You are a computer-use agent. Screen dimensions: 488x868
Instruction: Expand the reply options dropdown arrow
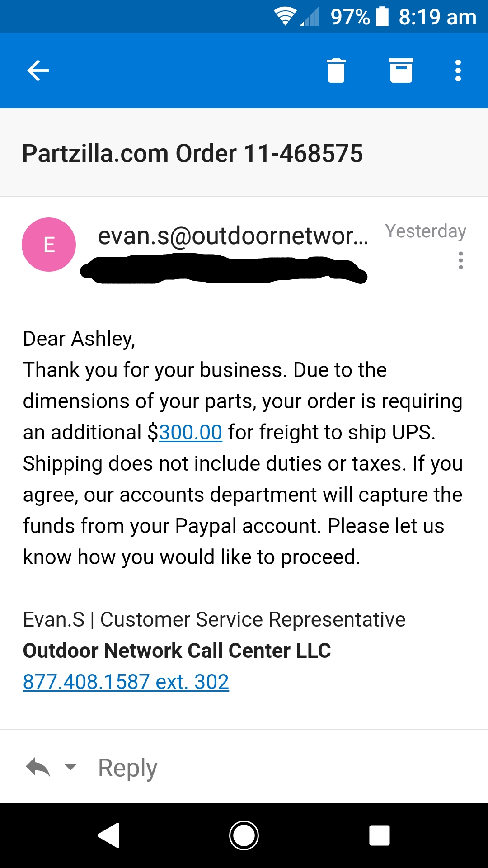click(70, 767)
